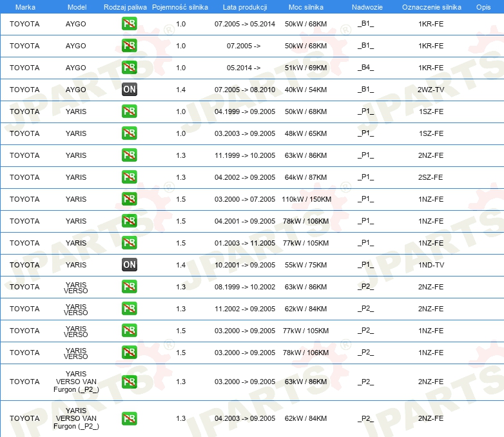Image resolution: width=504 pixels, height=437 pixels.
Task: Click the PB icon in the YARIS 2SZ-FE row
Action: [x=130, y=177]
